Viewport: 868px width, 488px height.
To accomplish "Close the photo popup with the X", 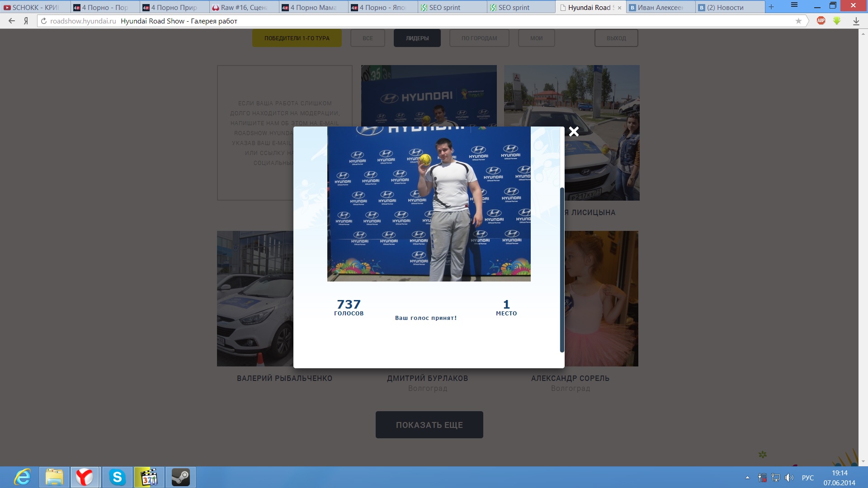I will coord(574,131).
